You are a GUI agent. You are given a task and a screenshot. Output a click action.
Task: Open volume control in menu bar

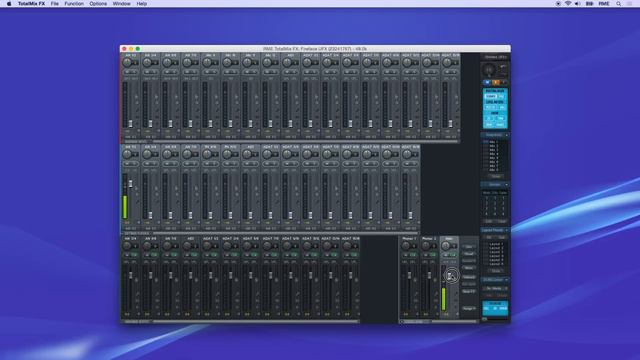click(578, 4)
